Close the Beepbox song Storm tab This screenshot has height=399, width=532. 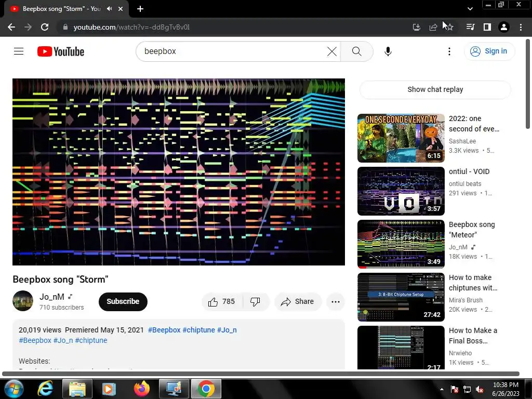pyautogui.click(x=121, y=9)
